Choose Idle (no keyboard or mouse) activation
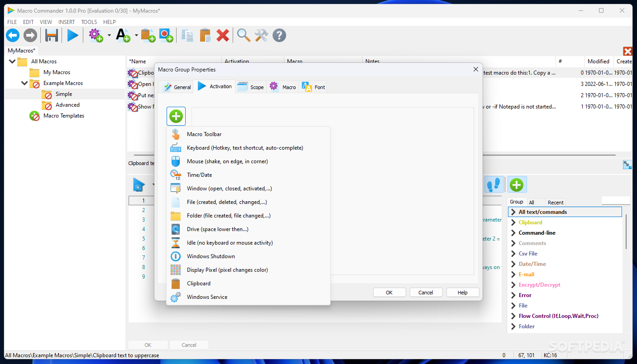This screenshot has height=364, width=637. tap(248, 243)
